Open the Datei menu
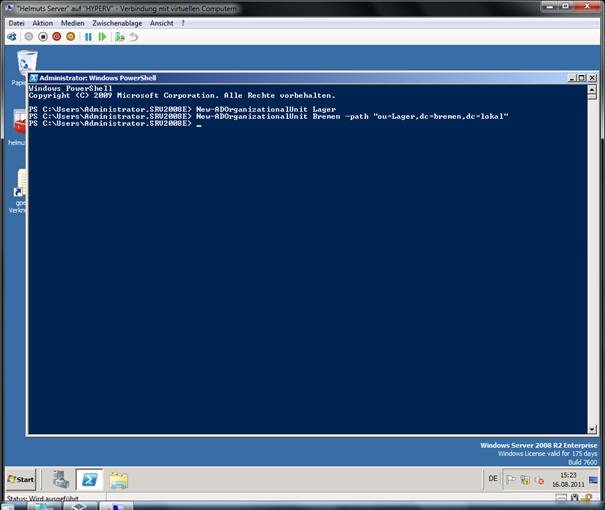This screenshot has width=605, height=510. [x=16, y=22]
